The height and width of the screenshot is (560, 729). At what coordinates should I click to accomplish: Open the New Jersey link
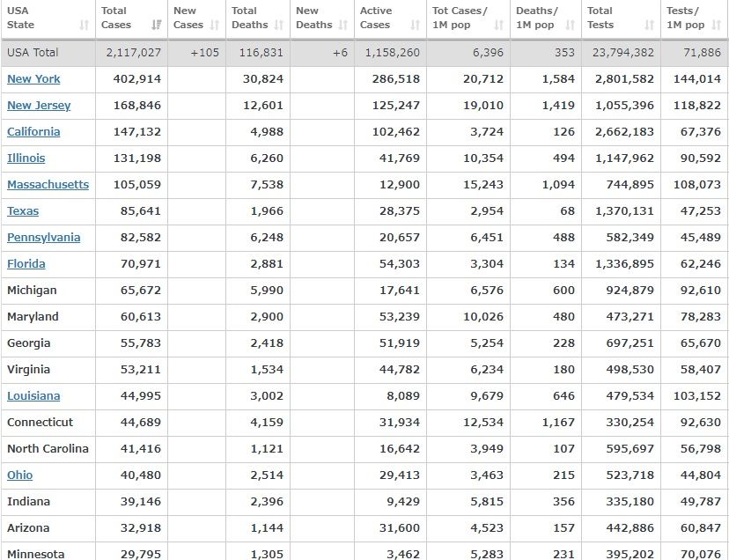pyautogui.click(x=39, y=106)
